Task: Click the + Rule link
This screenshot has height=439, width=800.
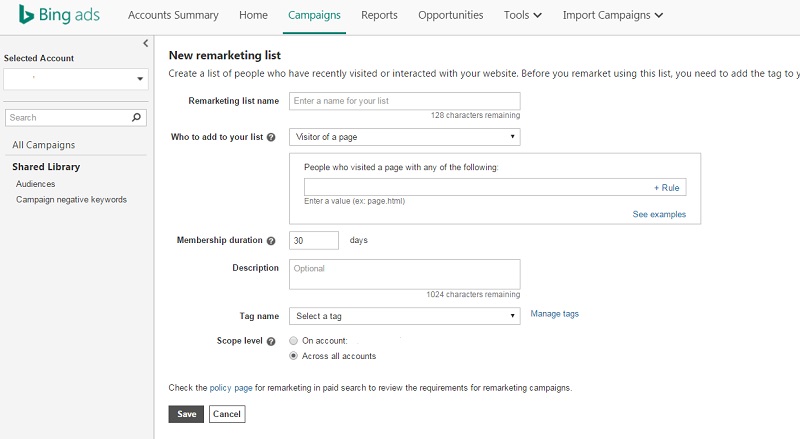Action: tap(667, 188)
